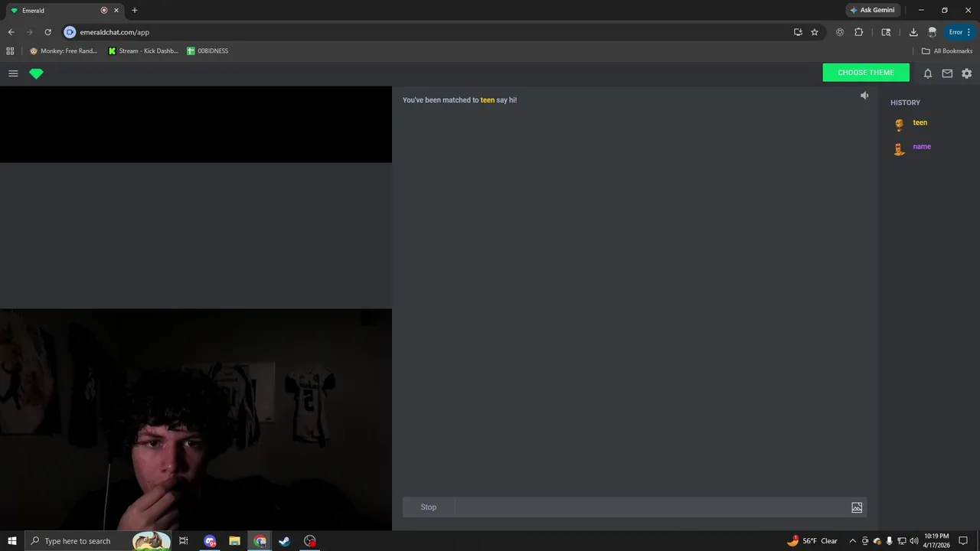Open the clock showing 10:19 PM
Viewport: 980px width, 551px height.
click(x=936, y=541)
